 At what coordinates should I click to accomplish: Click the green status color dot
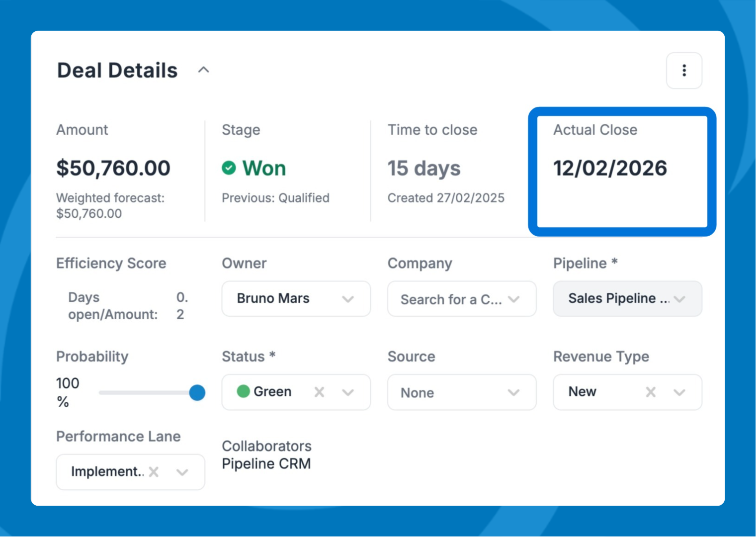point(243,392)
